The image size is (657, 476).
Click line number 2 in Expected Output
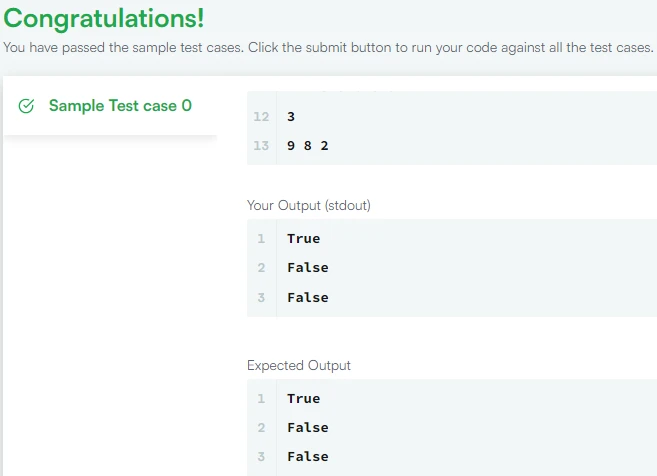(x=261, y=427)
